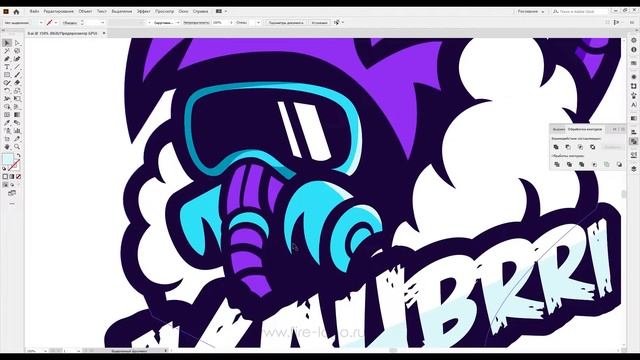The height and width of the screenshot is (360, 640).
Task: Click the Unite icon in Pathfinder panel
Action: coord(556,147)
